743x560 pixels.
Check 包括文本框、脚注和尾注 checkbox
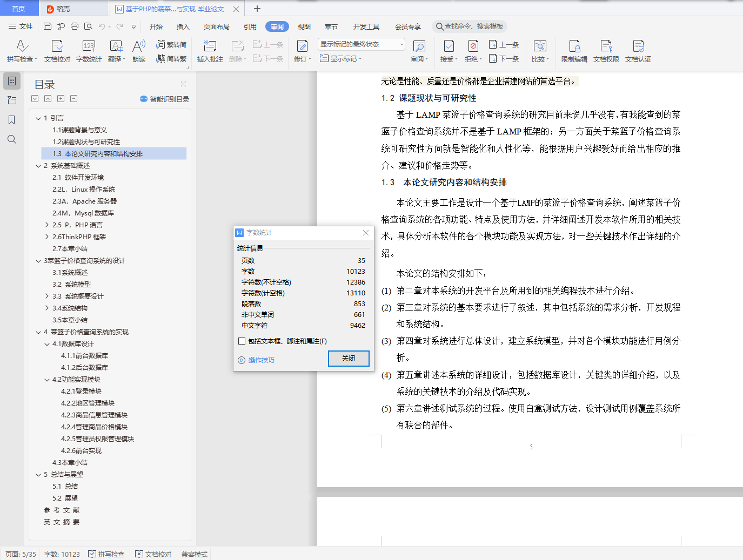[242, 341]
